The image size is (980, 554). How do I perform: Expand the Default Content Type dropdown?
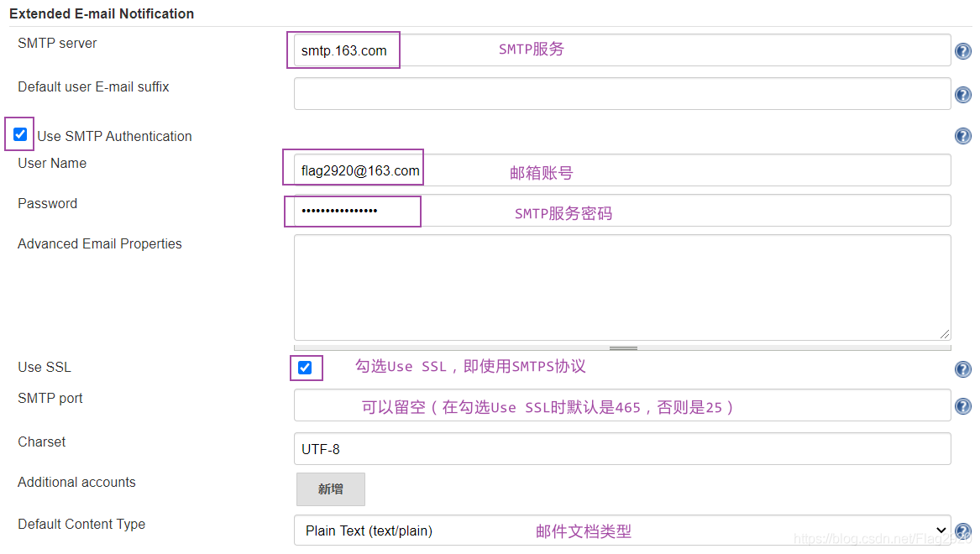click(621, 530)
